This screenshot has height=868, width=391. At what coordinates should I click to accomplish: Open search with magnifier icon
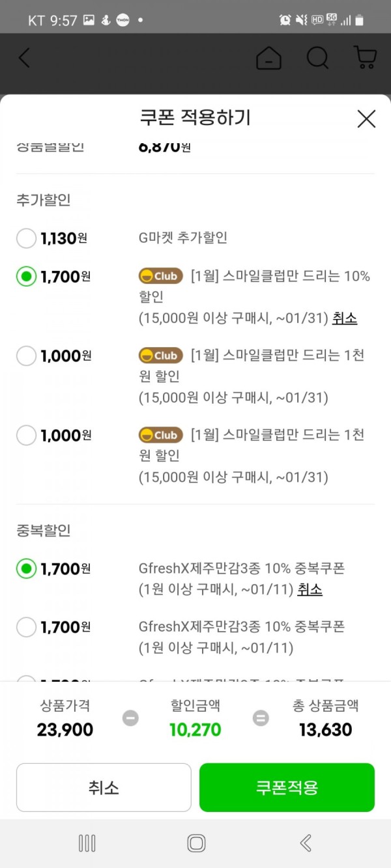tap(317, 58)
